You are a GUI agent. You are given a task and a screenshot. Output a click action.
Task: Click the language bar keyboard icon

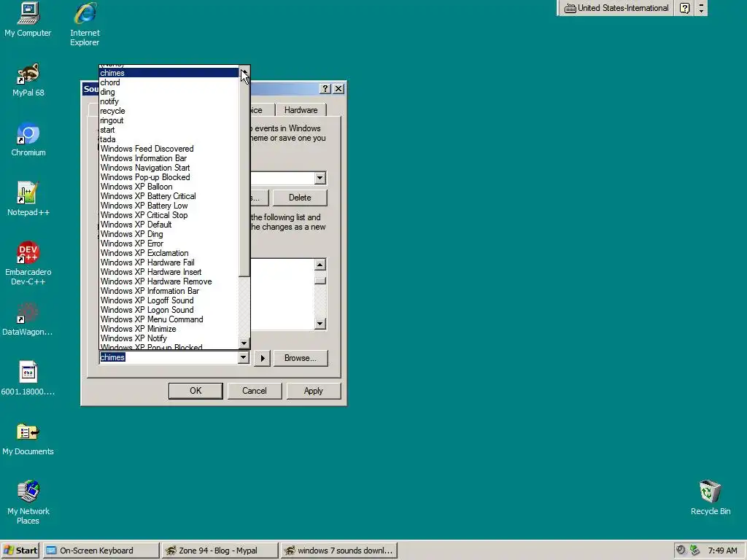[570, 8]
